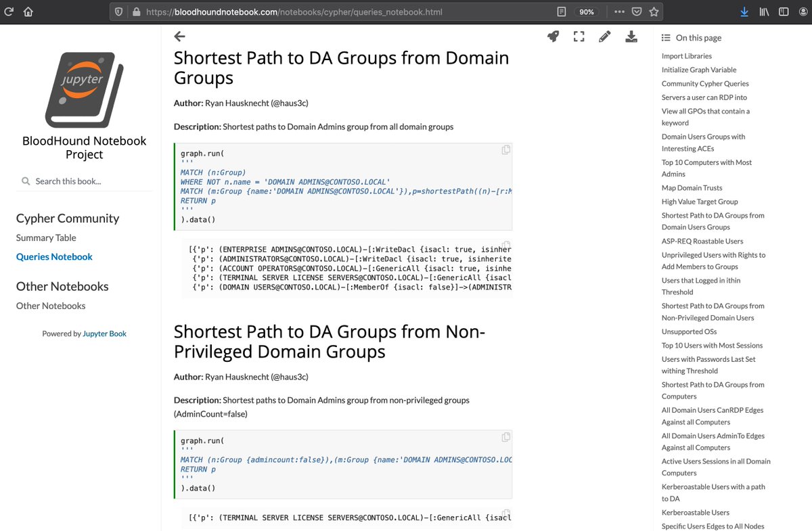Click the On this page list icon

[666, 38]
